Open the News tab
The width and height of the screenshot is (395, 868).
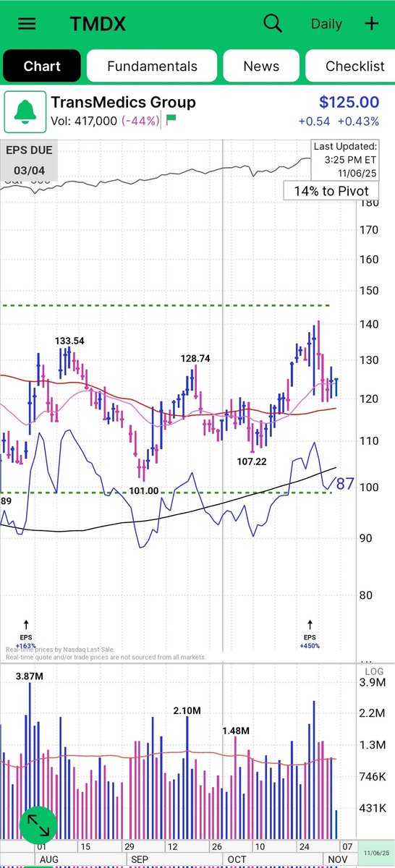pyautogui.click(x=261, y=66)
